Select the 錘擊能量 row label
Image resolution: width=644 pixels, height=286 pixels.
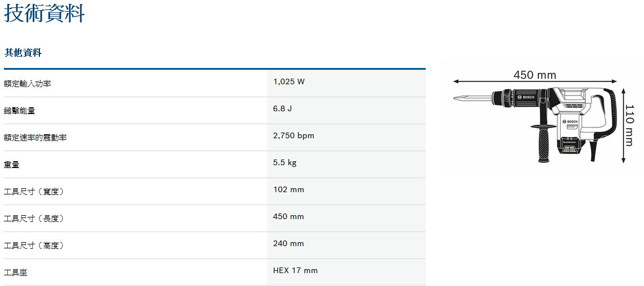coord(20,111)
